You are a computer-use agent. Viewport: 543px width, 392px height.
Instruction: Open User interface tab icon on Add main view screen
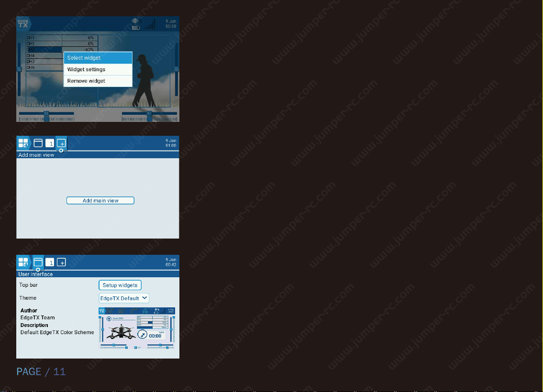38,143
